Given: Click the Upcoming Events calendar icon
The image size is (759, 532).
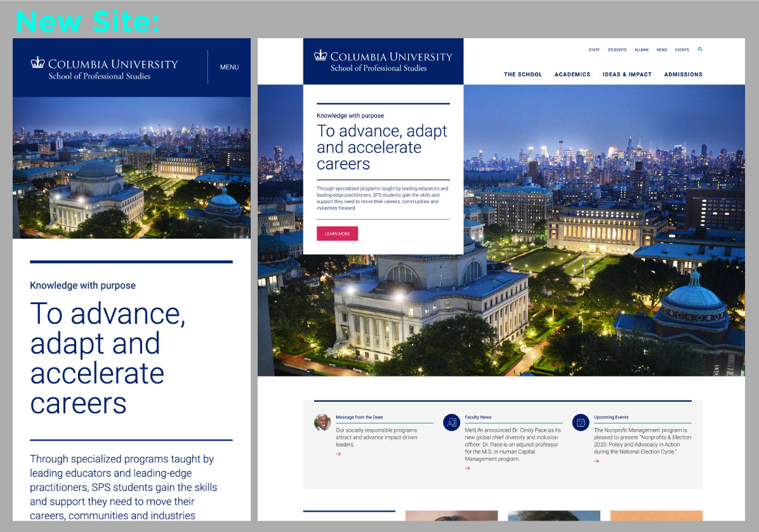Looking at the screenshot, I should 581,422.
